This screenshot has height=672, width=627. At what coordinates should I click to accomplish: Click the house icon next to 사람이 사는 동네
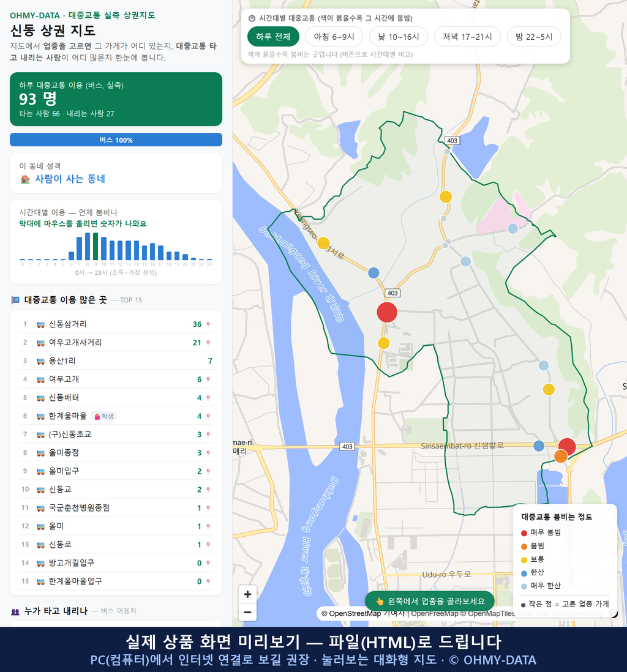coord(25,179)
